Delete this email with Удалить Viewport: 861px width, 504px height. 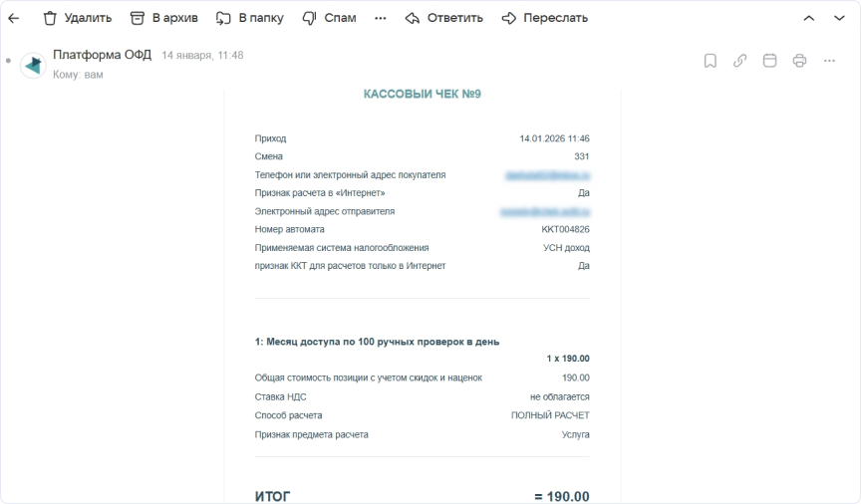tap(77, 18)
